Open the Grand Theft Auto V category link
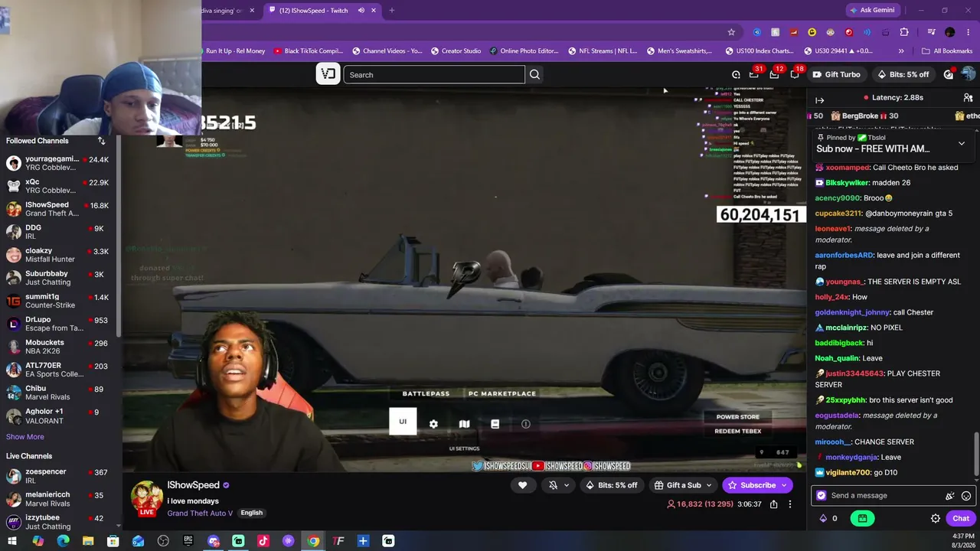This screenshot has width=980, height=551. tap(199, 513)
